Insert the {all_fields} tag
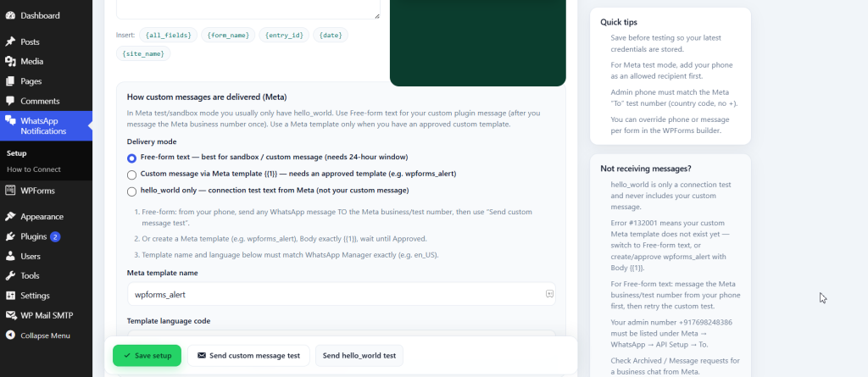868x377 pixels. [x=169, y=35]
